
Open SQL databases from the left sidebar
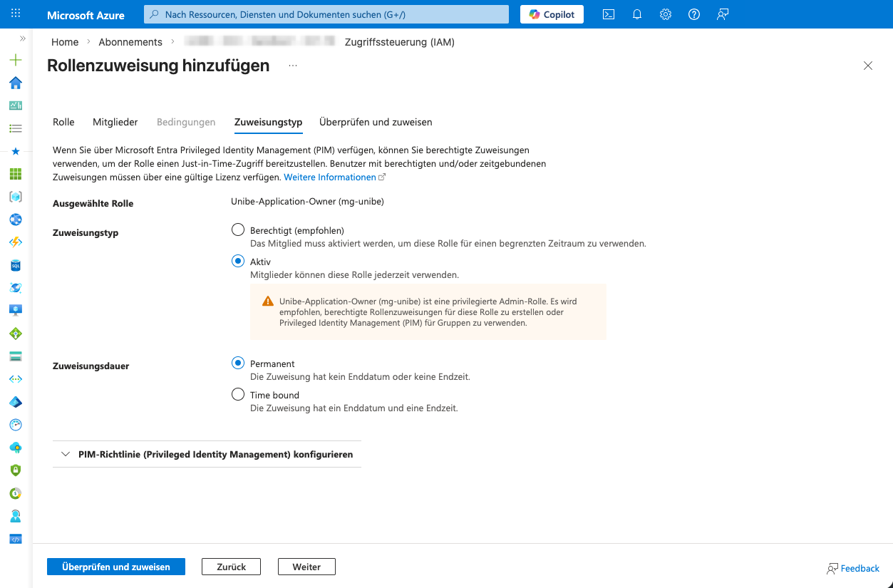(15, 265)
